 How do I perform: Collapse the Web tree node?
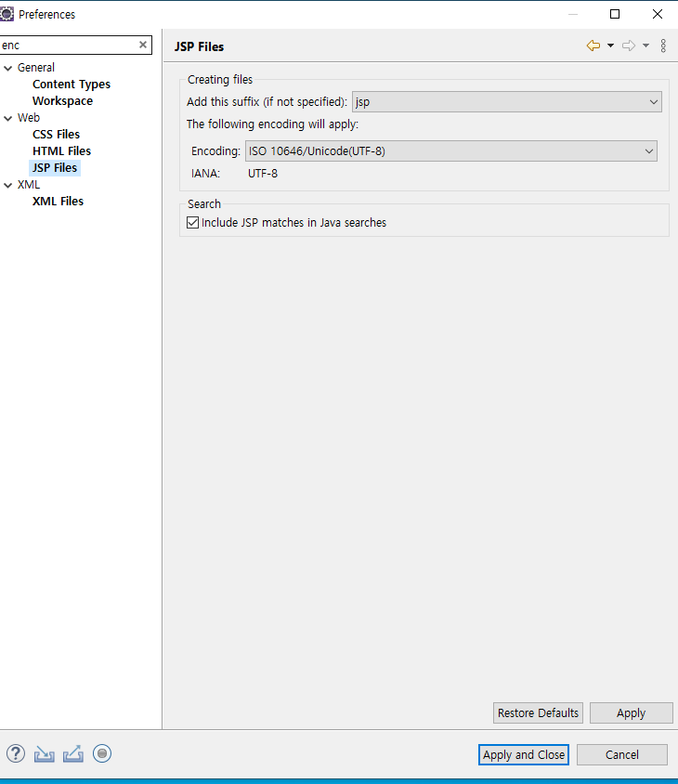pos(8,118)
